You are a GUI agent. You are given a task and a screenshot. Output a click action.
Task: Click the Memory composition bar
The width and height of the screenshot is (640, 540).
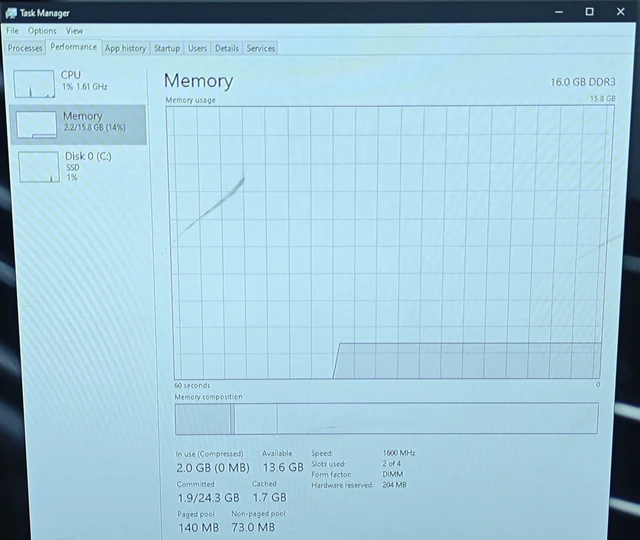point(387,418)
